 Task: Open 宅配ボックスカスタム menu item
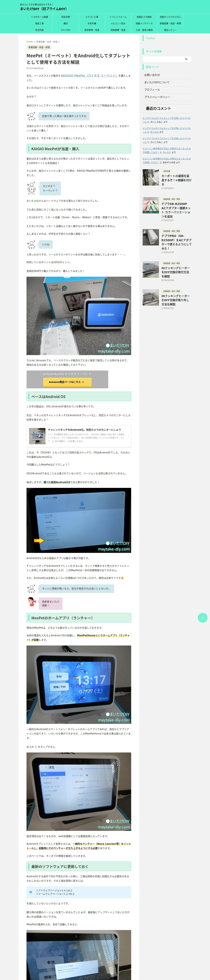click(x=170, y=17)
